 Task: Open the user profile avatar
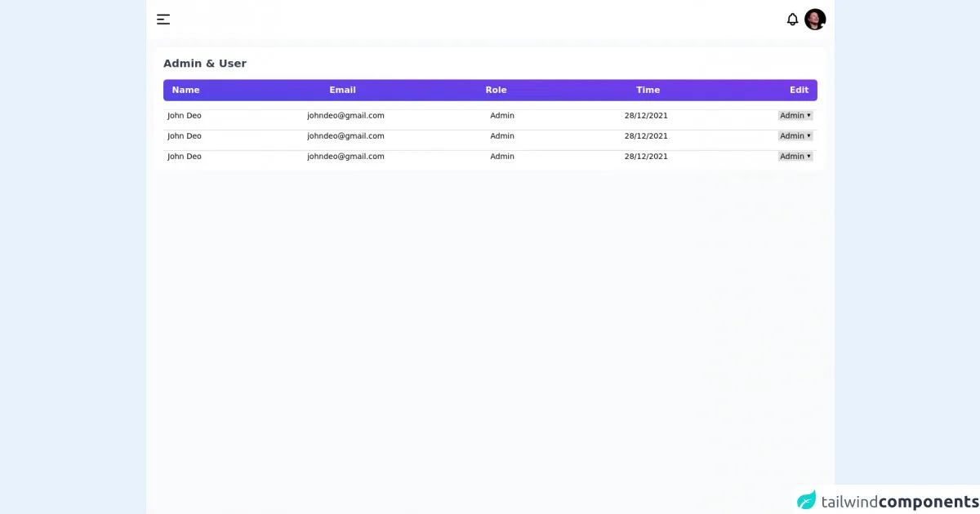click(x=815, y=20)
